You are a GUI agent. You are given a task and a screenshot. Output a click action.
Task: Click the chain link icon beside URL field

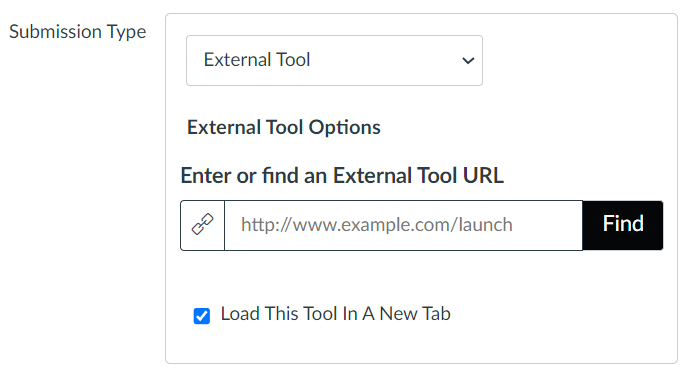(203, 225)
